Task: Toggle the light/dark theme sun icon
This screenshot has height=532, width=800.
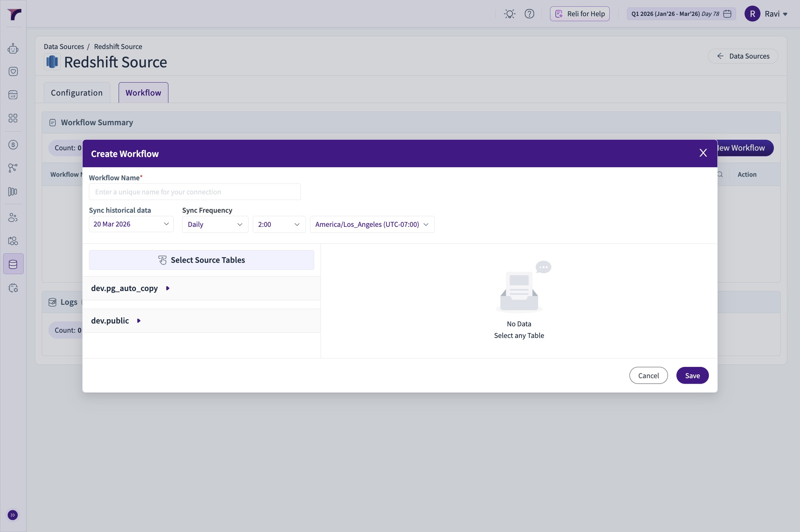Action: (509, 14)
